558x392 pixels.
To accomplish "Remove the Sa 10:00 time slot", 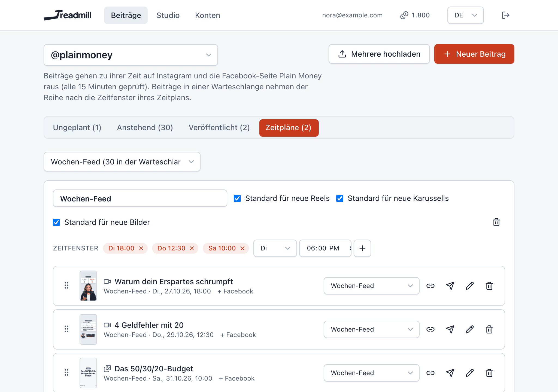I will pyautogui.click(x=242, y=248).
